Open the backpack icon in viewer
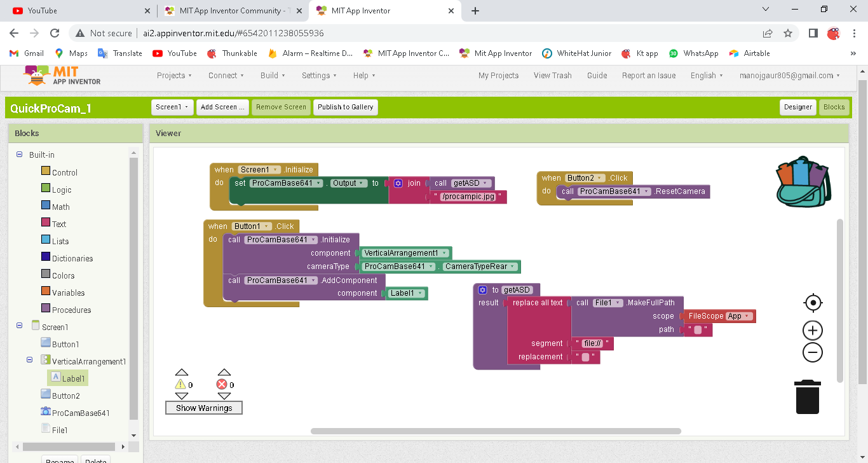 tap(803, 182)
